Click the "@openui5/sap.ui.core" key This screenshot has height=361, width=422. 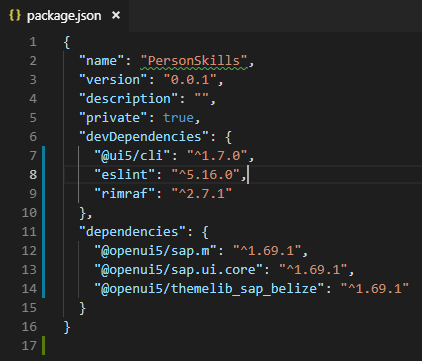(x=178, y=270)
